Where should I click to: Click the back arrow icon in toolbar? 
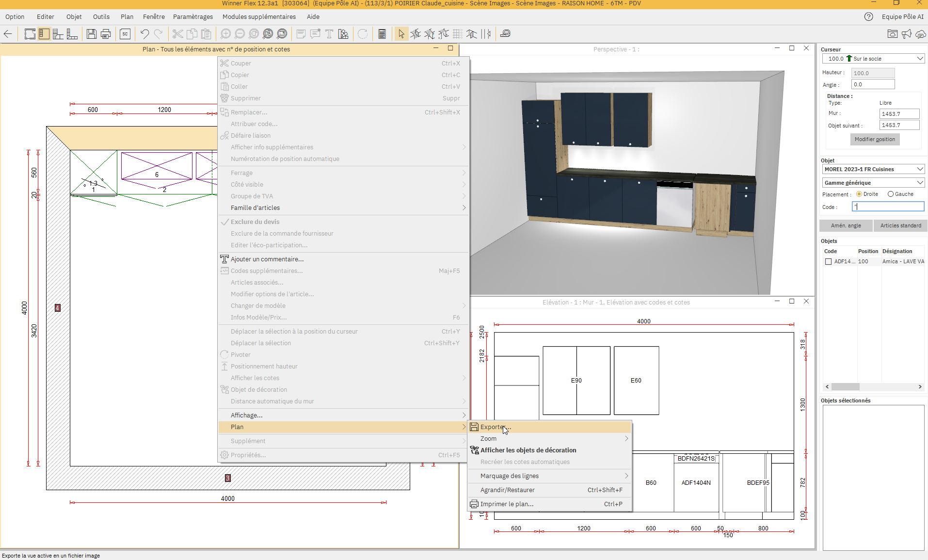8,34
